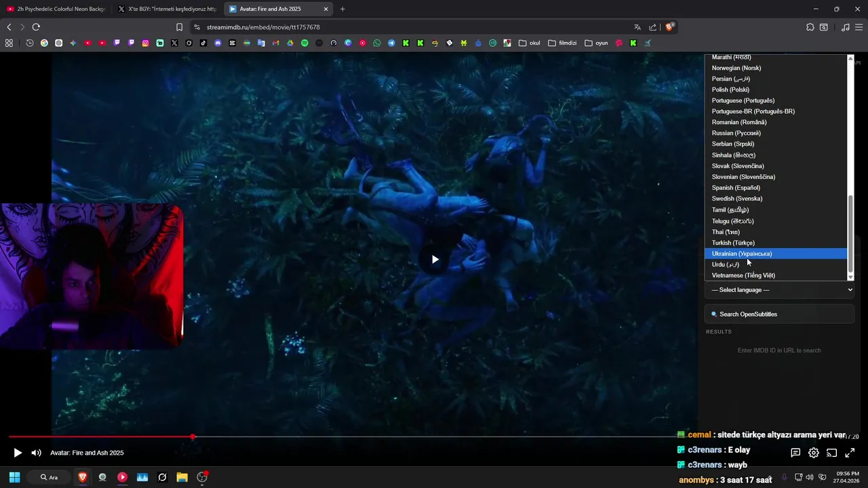The width and height of the screenshot is (868, 488).
Task: Cast video to a device
Action: pos(832,453)
